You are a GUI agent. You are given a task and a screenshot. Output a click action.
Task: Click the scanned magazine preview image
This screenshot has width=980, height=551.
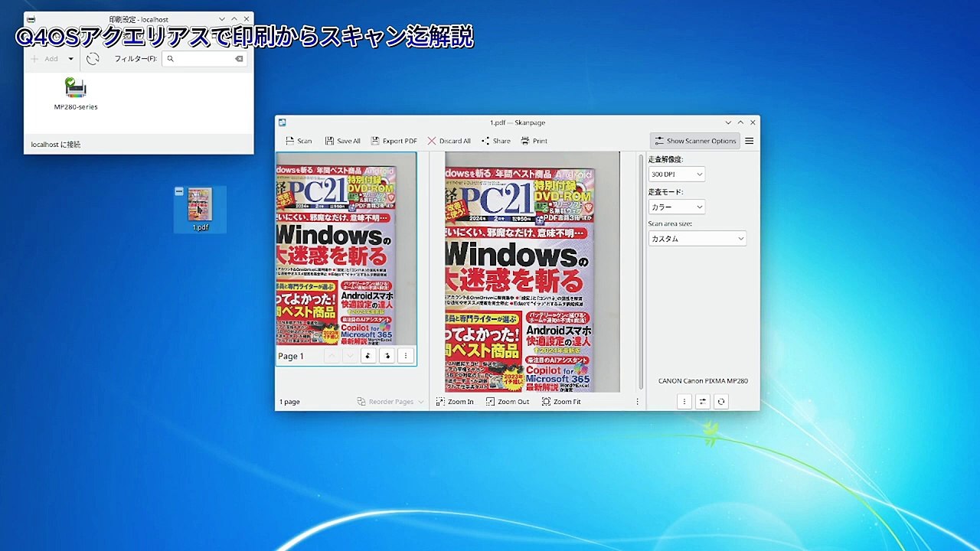[x=532, y=272]
